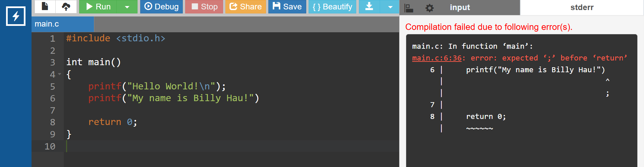Click the 'return 0;' line in the editor
The image size is (644, 167).
[x=113, y=122]
